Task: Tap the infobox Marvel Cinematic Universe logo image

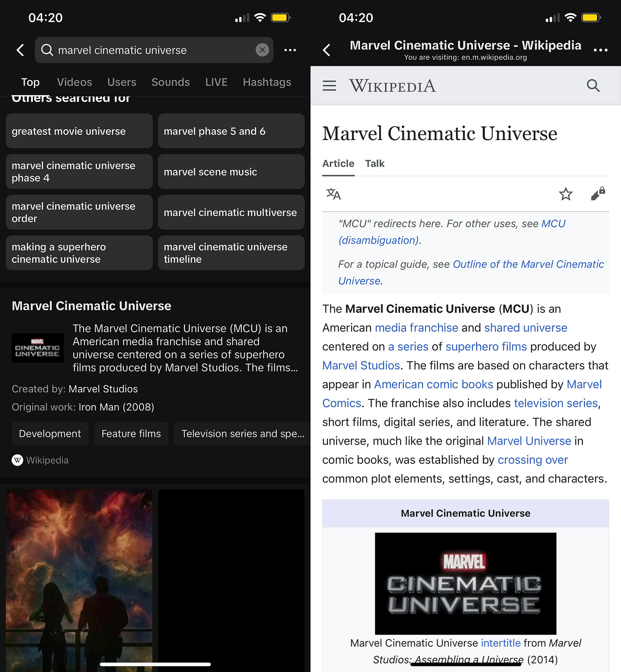Action: tap(465, 583)
